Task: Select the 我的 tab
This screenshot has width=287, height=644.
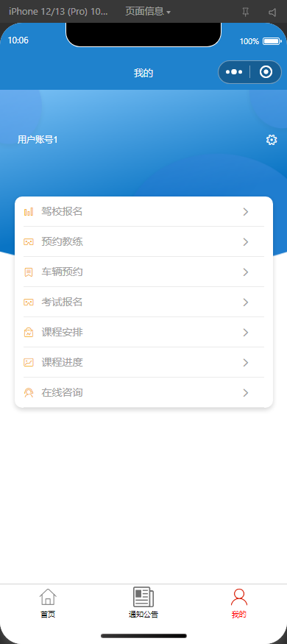Action: (x=239, y=603)
